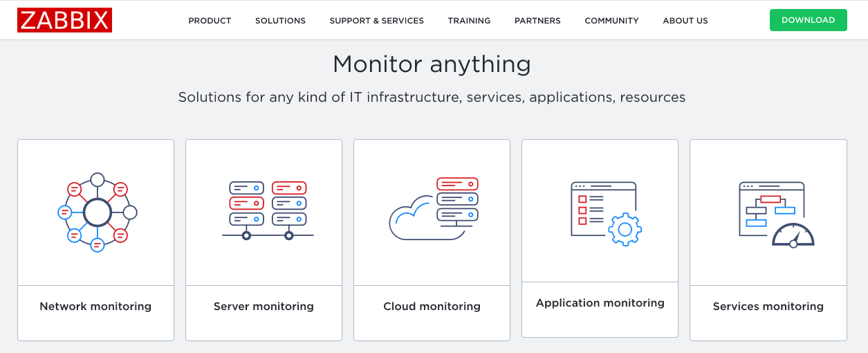Click the services gauge diagram icon
Screen dimensions: 868x353
coord(776,214)
